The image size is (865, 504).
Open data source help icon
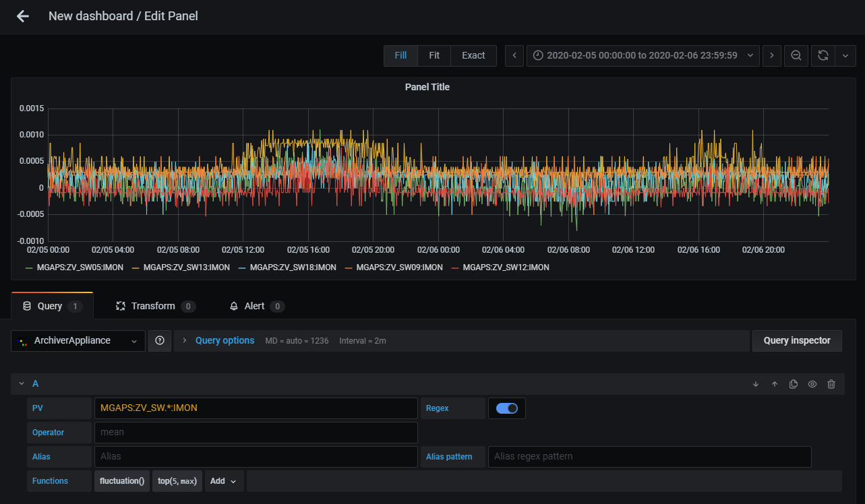pyautogui.click(x=160, y=341)
